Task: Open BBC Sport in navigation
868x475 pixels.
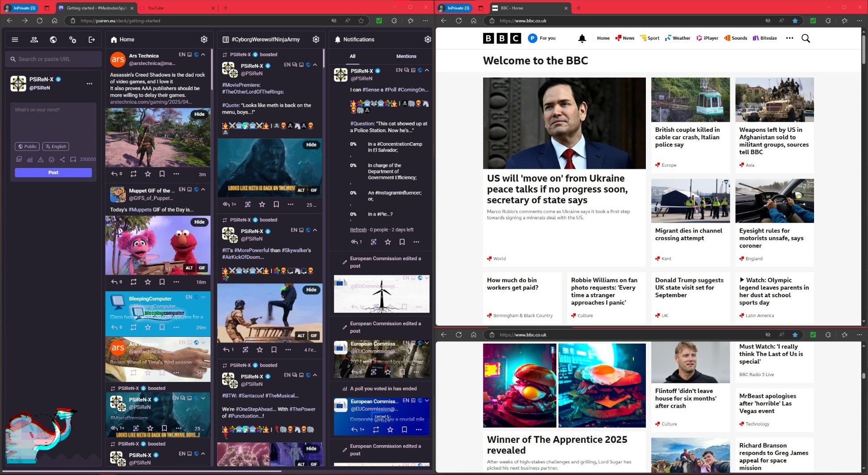Action: pyautogui.click(x=650, y=38)
